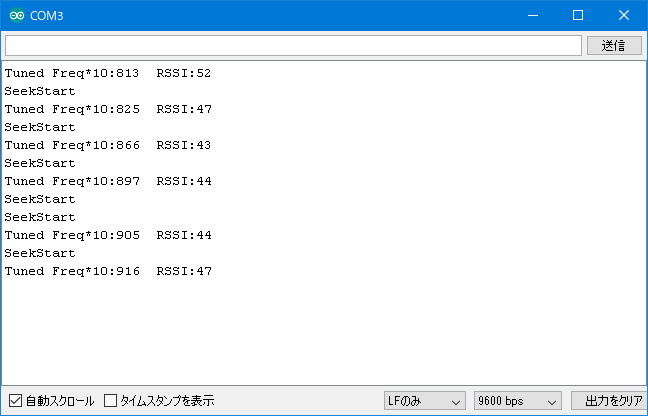Enable the タイムスタンプを表示 checkbox
Image resolution: width=648 pixels, height=416 pixels.
point(110,400)
